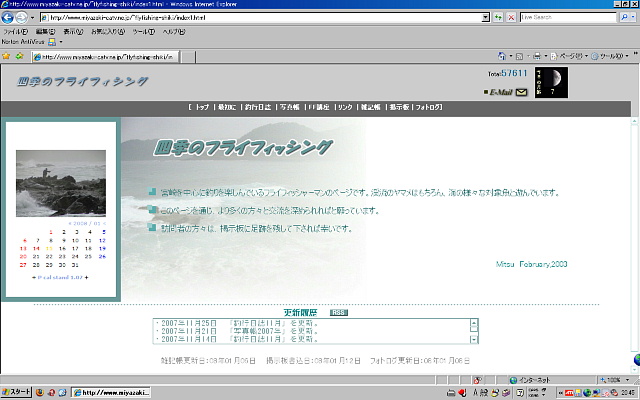
Task: Click the calendar month header 2008 / 01
Action: 87,223
